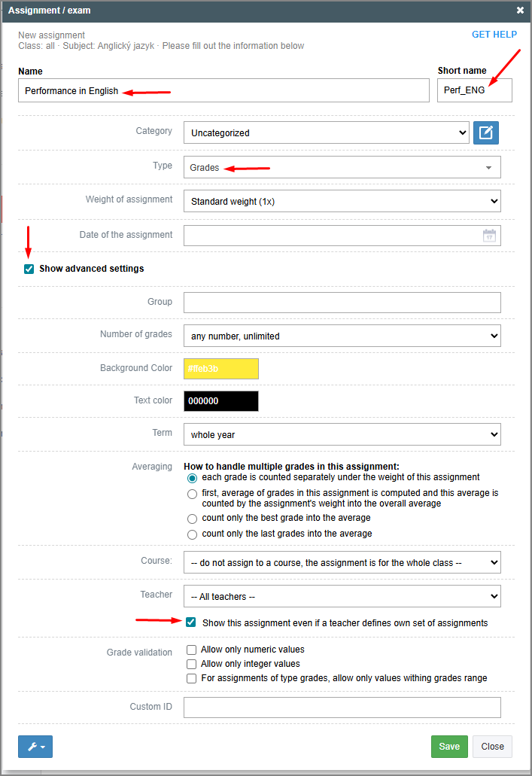This screenshot has height=776, width=532.
Task: Toggle Show this assignment for teachers checkbox
Action: coord(191,622)
